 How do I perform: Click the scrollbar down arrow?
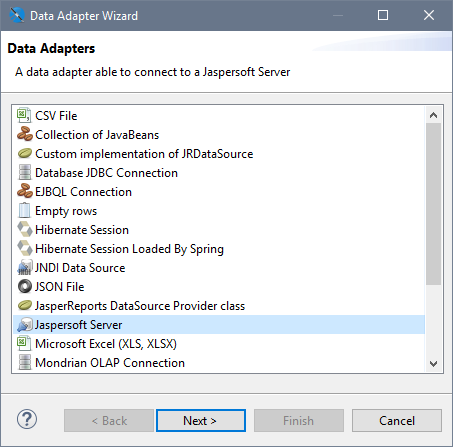[x=433, y=364]
